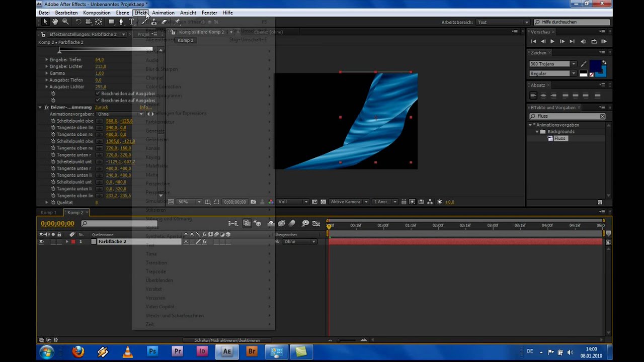The height and width of the screenshot is (362, 644).
Task: Select the Hand tool
Action: click(55, 22)
